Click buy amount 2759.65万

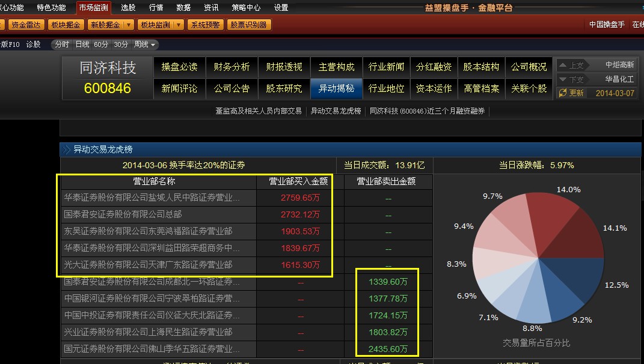(300, 198)
